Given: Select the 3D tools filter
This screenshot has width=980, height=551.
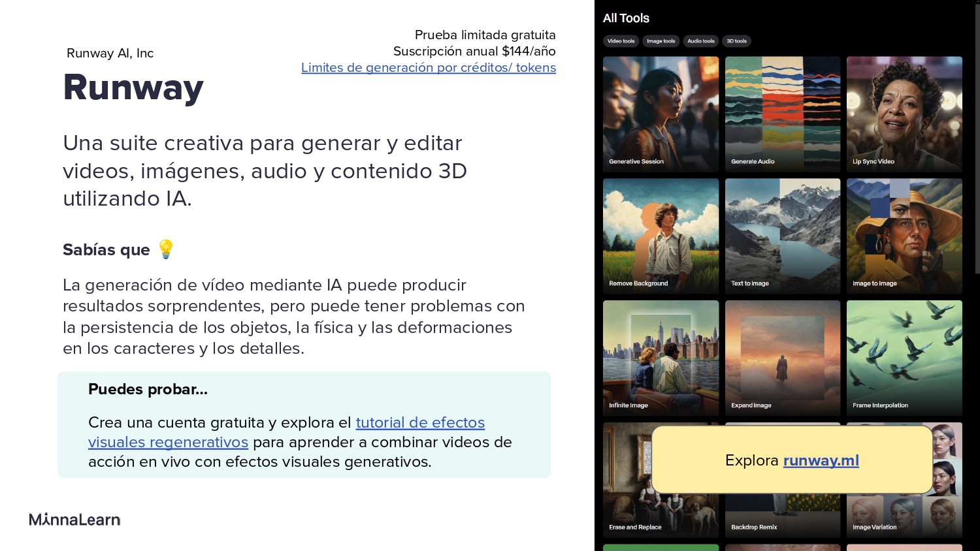Looking at the screenshot, I should [x=737, y=41].
